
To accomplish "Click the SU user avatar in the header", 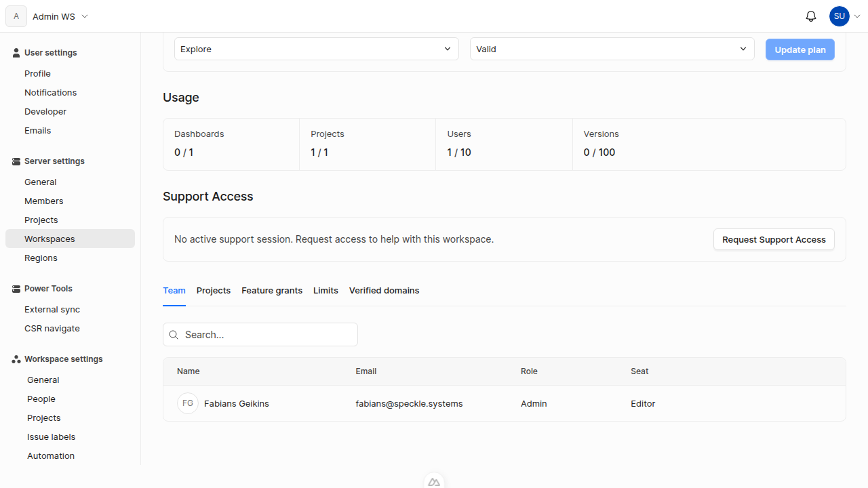I will pyautogui.click(x=839, y=16).
